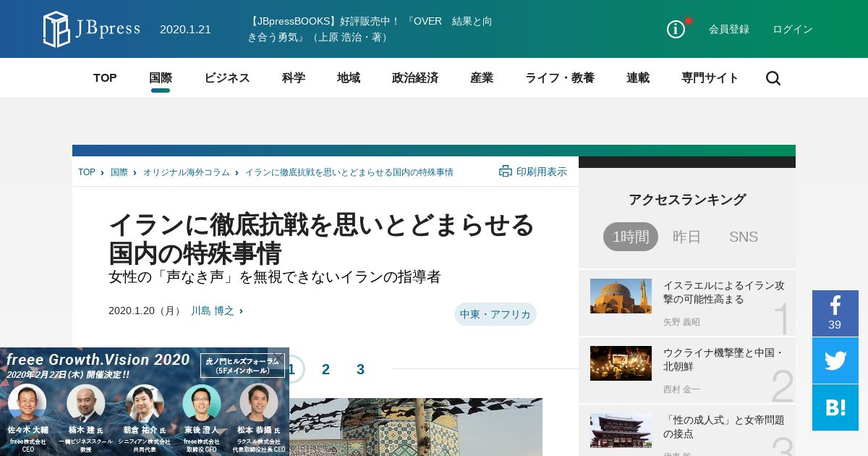This screenshot has width=868, height=456.
Task: Click the ログイン link
Action: coord(793,29)
